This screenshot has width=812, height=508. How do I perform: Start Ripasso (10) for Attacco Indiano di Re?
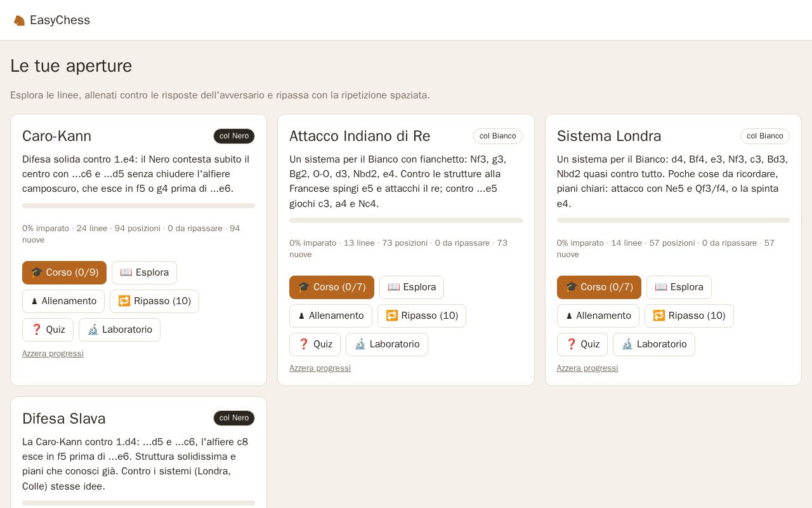[422, 316]
